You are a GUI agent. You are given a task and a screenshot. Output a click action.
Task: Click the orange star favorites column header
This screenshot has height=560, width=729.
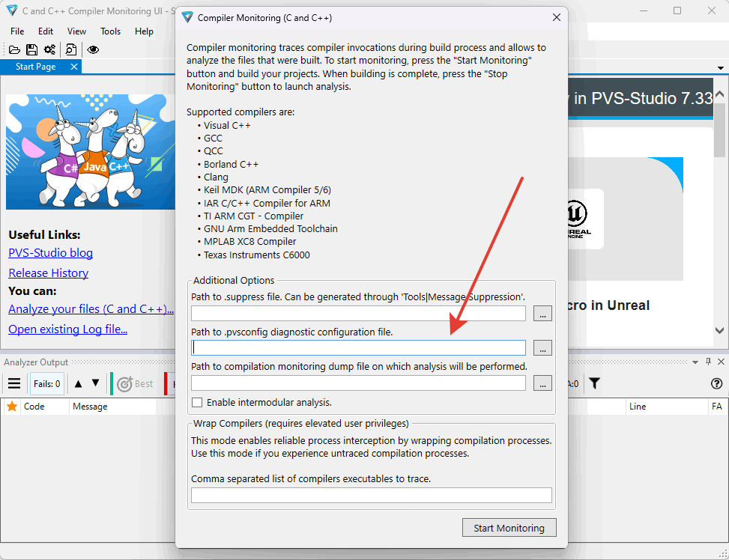click(12, 407)
